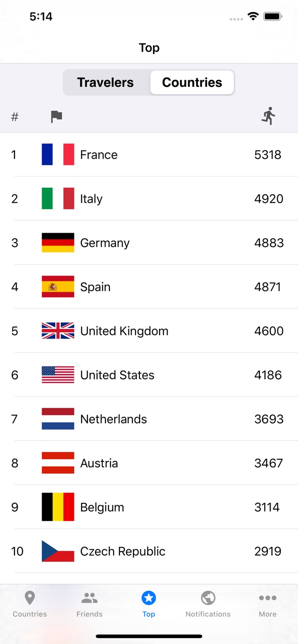Select the Countries segment
Viewport: 298px width, 644px height.
tap(192, 82)
